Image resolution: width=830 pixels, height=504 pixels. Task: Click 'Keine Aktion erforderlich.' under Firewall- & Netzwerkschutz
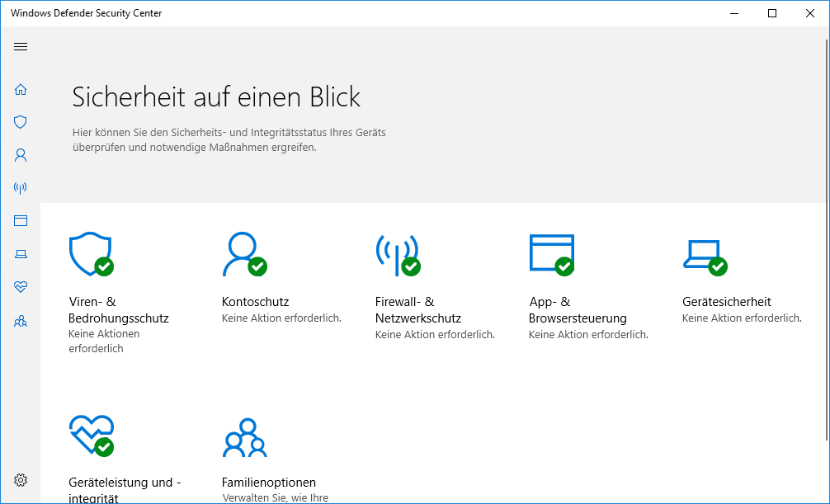point(435,335)
